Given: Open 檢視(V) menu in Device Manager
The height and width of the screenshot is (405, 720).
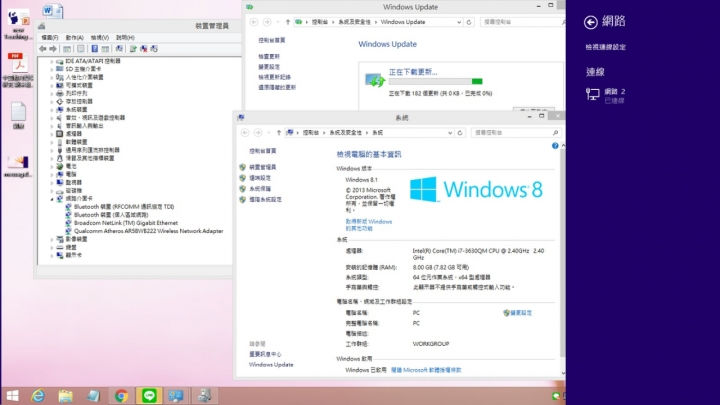Looking at the screenshot, I should (100, 38).
